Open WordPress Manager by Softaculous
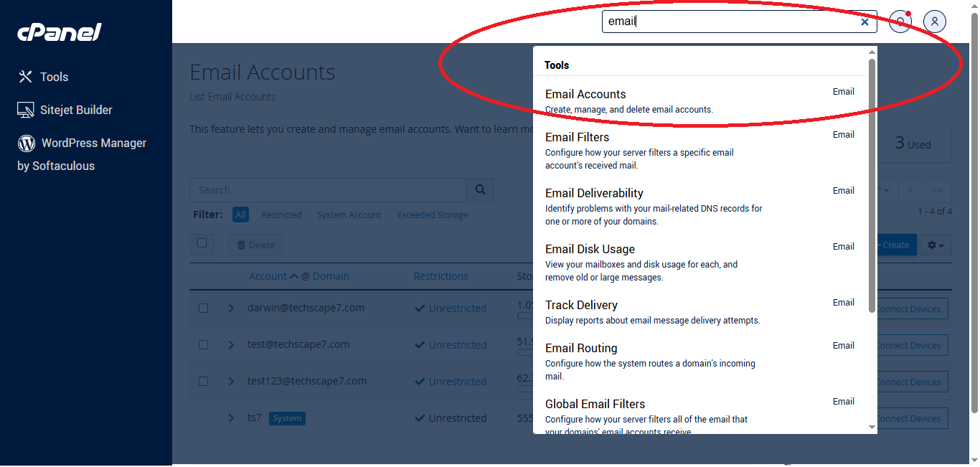This screenshot has height=467, width=980. [x=82, y=154]
